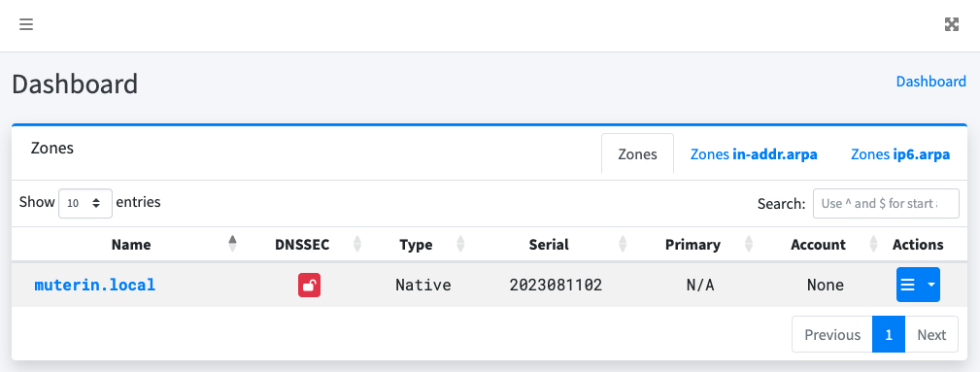Switch to Zones in-addr.arpa tab
This screenshot has width=980, height=372.
tap(753, 154)
